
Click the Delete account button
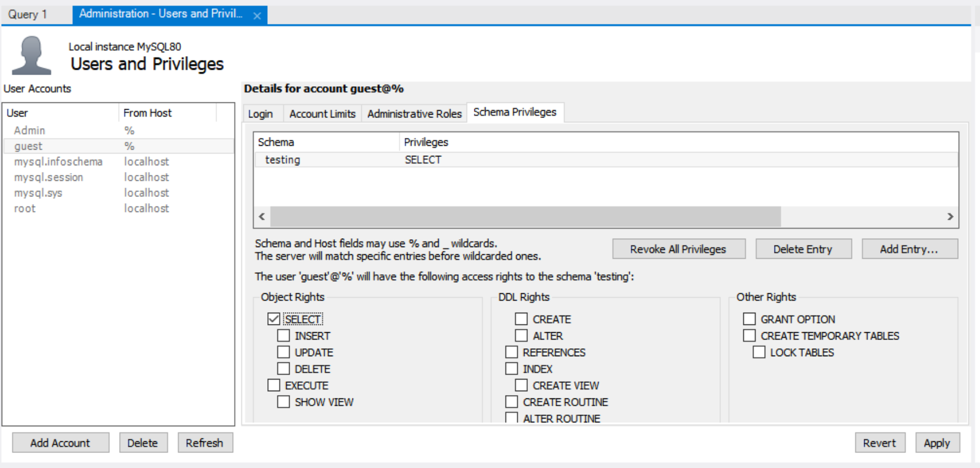tap(143, 443)
